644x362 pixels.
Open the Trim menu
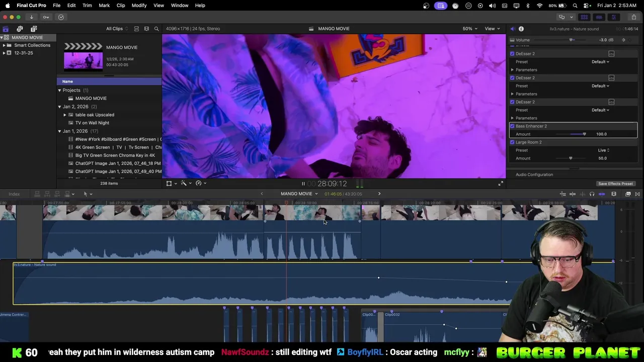click(87, 6)
